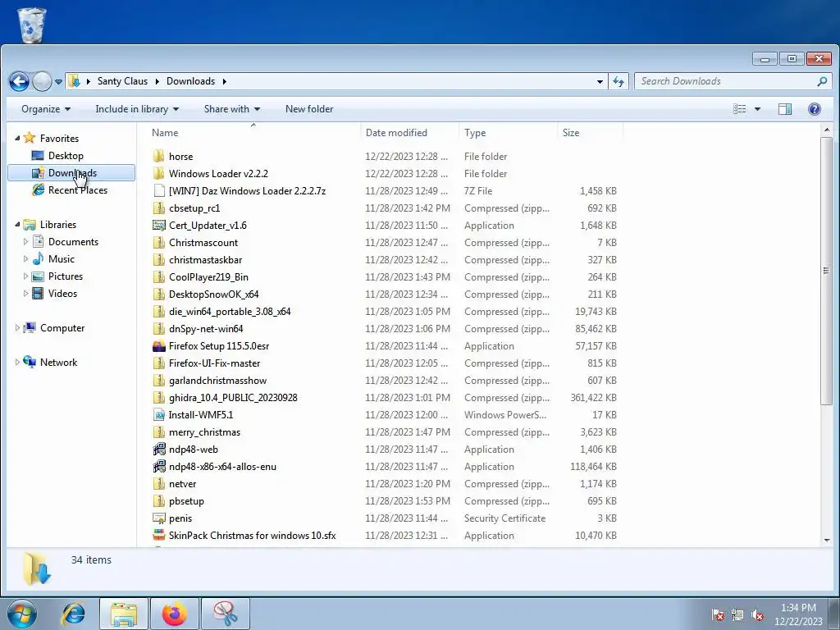Select the ghidra_10.4_PUBLIC zip icon
The width and height of the screenshot is (840, 630).
[158, 398]
